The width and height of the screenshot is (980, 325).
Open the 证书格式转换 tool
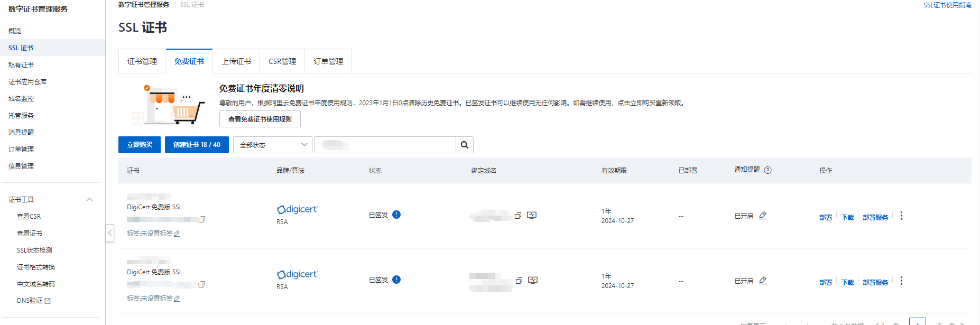click(36, 267)
